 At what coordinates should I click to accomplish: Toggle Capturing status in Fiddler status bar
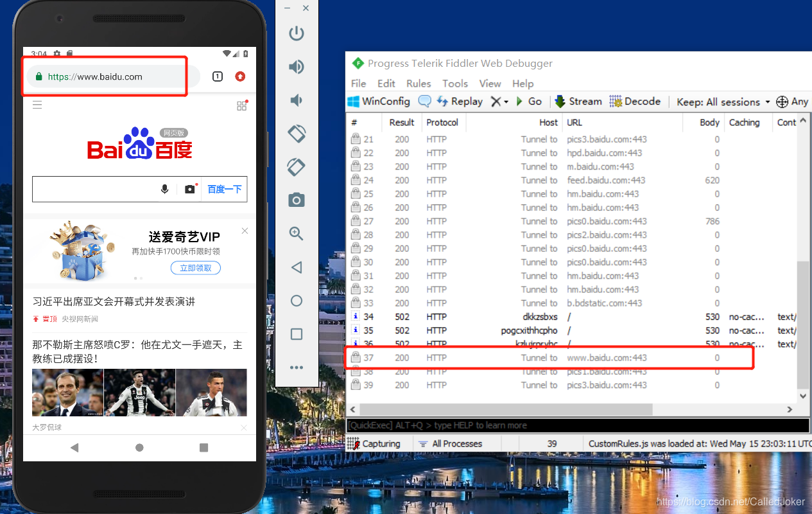coord(374,443)
